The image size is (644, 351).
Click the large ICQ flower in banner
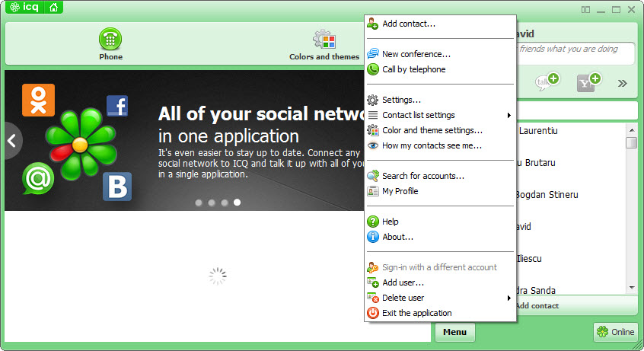81,144
